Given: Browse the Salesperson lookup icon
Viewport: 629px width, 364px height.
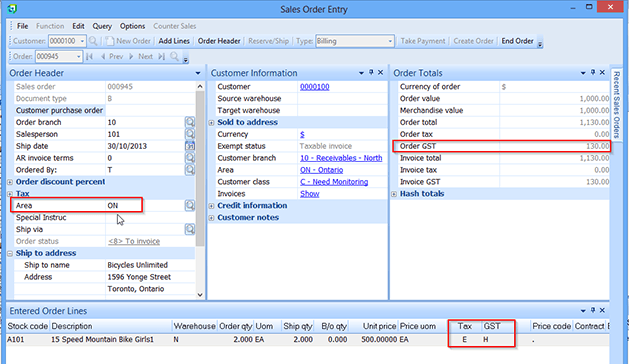Looking at the screenshot, I should [x=190, y=134].
